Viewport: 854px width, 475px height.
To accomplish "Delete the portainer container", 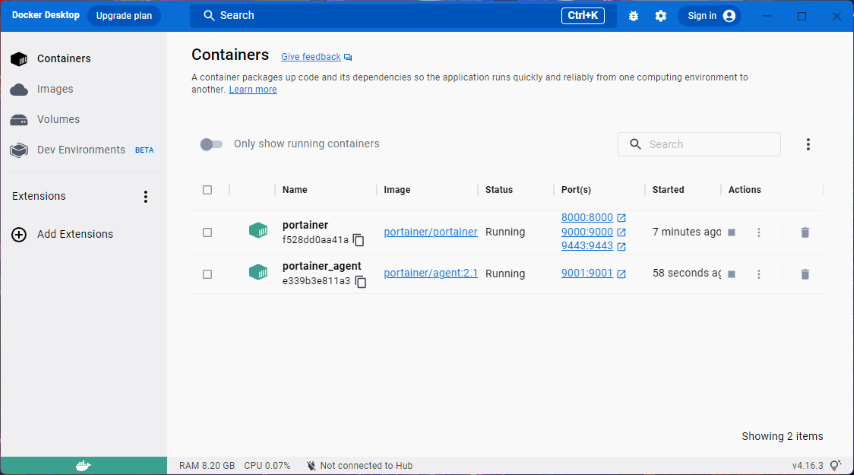I will click(805, 233).
